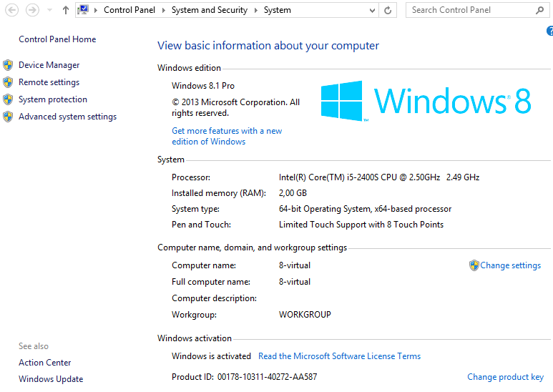Select System breadcrumb item

277,10
